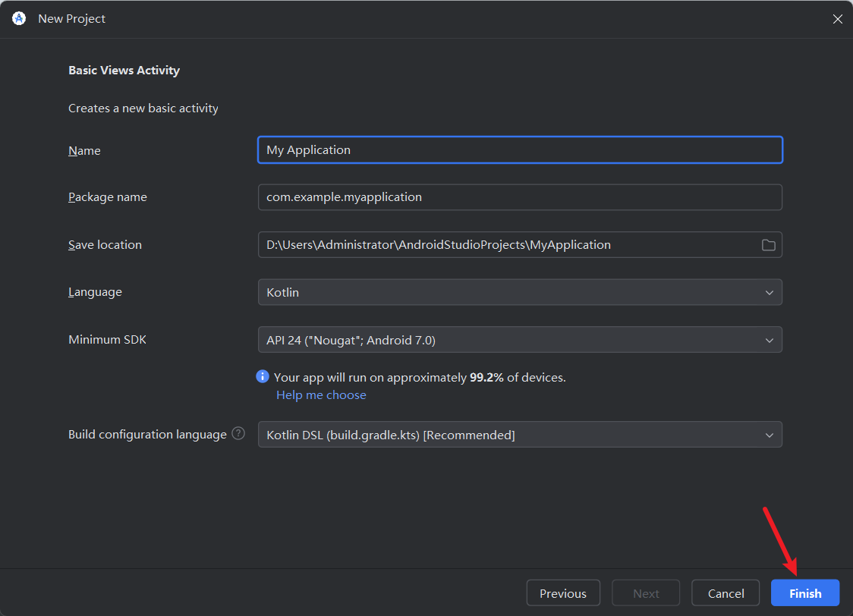Close the New Project dialog
Image resolution: width=853 pixels, height=616 pixels.
click(x=837, y=19)
